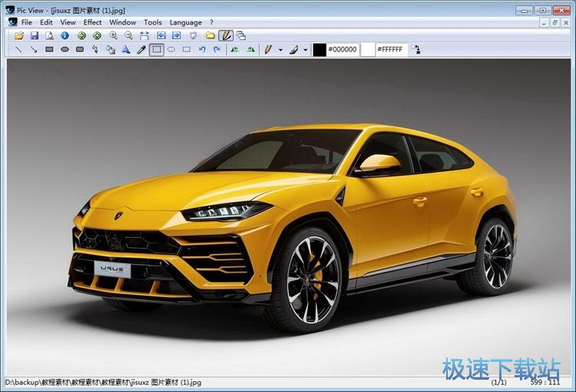
Task: Select the filled Ellipse tool
Action: tap(65, 49)
